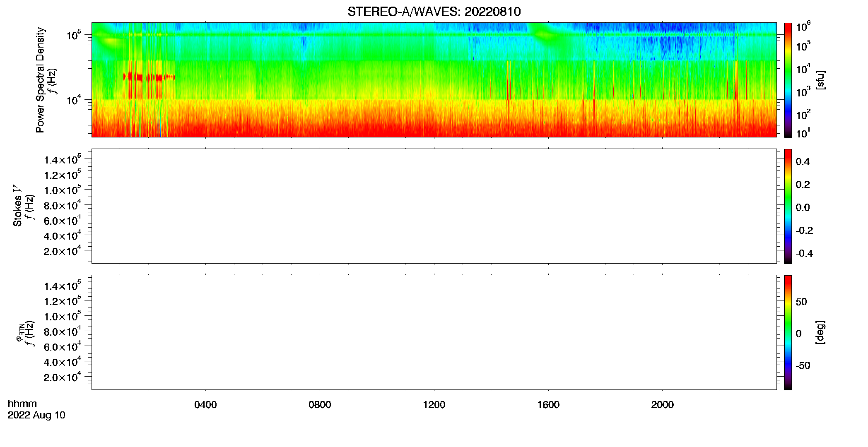Click the [deg] unit label
The width and height of the screenshot is (868, 447).
point(820,332)
